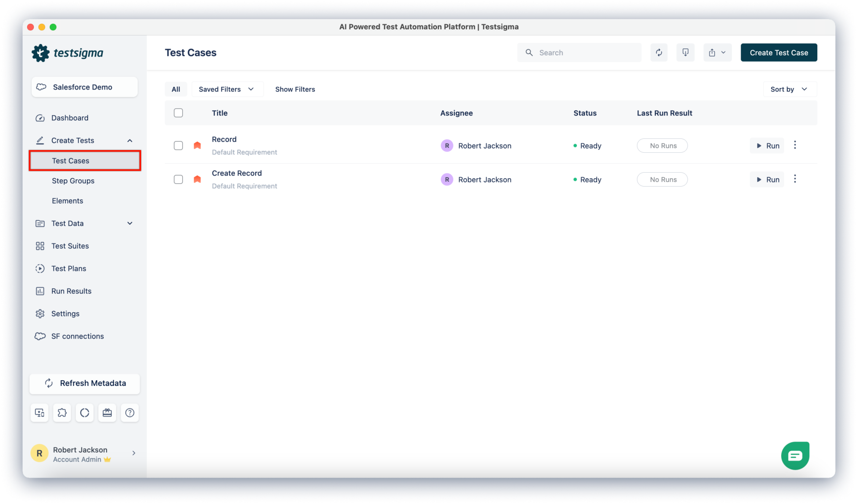
Task: Run the Create Record test case
Action: click(767, 179)
